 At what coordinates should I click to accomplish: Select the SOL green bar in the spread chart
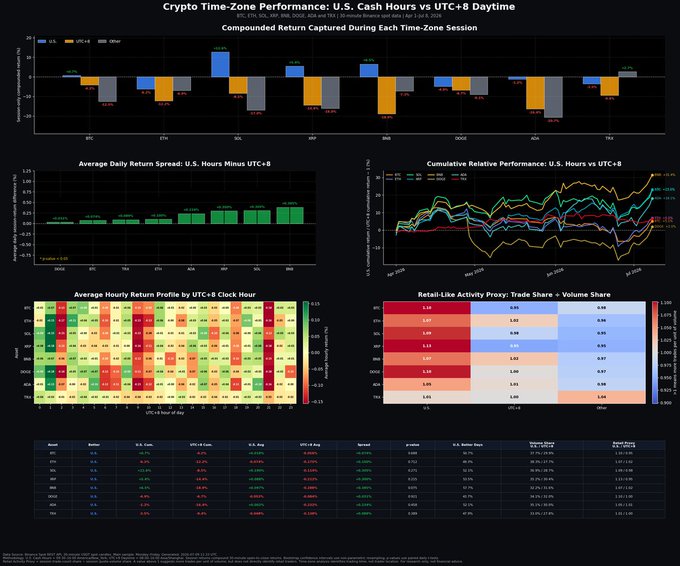click(x=257, y=217)
